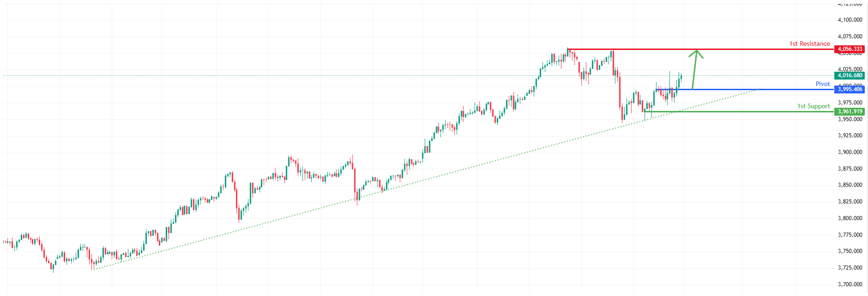Click the 3,750.000 price axis label
This screenshot has width=868, height=296.
pyautogui.click(x=850, y=251)
